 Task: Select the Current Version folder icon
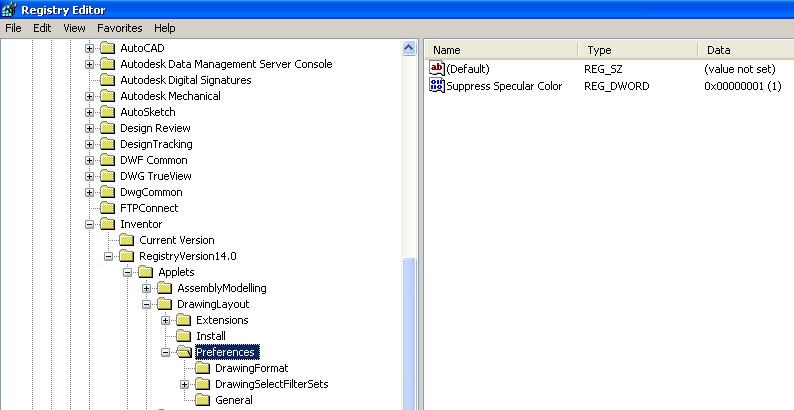[127, 240]
